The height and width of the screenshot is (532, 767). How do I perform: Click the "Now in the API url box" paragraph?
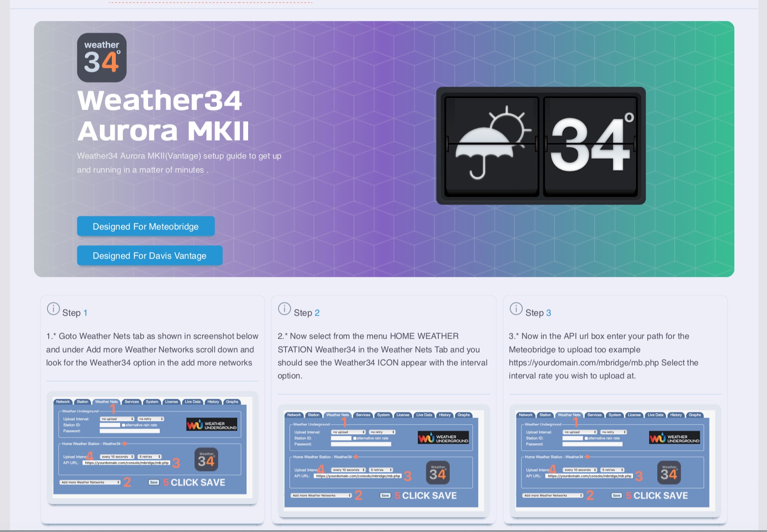point(604,356)
